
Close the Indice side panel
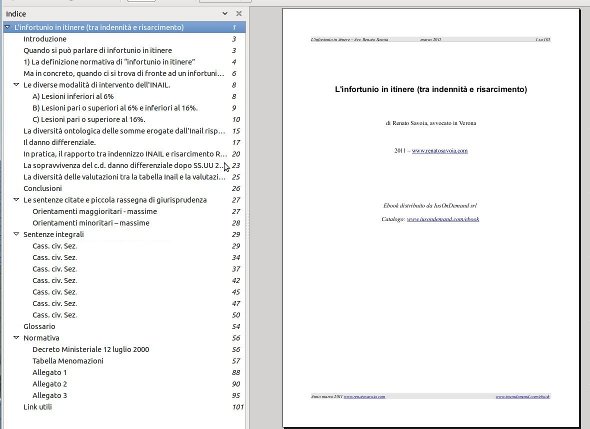coord(239,14)
